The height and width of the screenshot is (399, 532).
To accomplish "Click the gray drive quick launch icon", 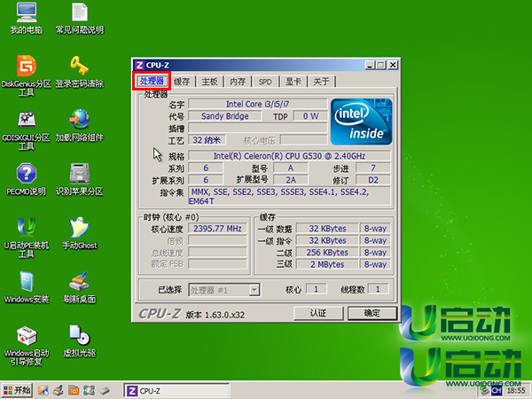I will coord(105,390).
